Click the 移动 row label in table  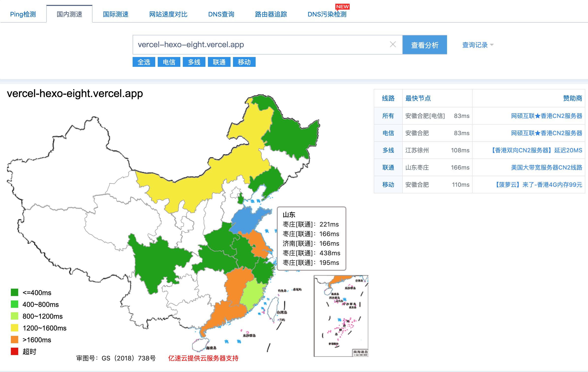388,185
